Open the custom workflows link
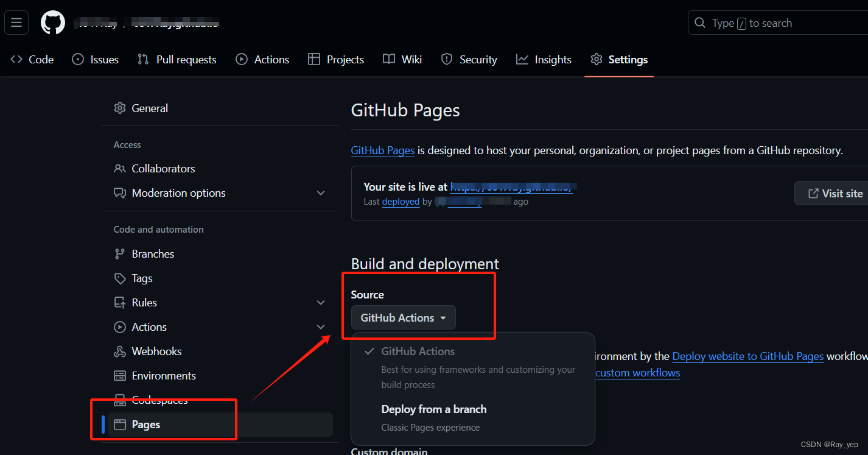 (637, 373)
